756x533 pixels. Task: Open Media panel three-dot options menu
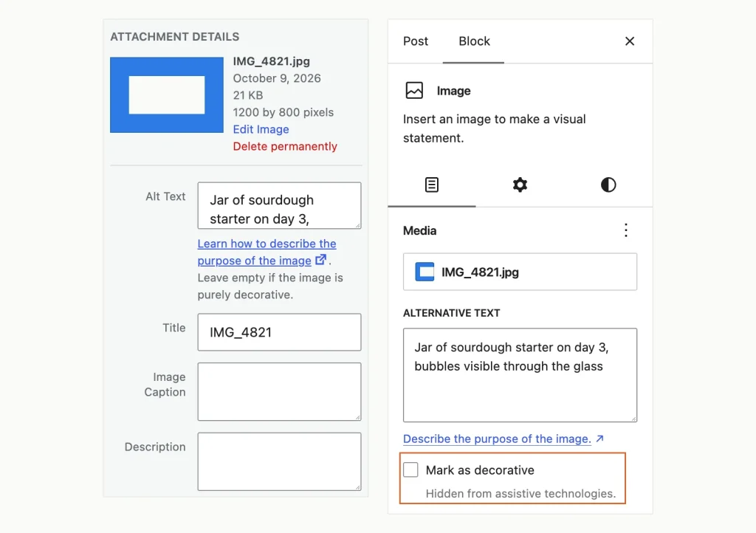click(x=626, y=230)
